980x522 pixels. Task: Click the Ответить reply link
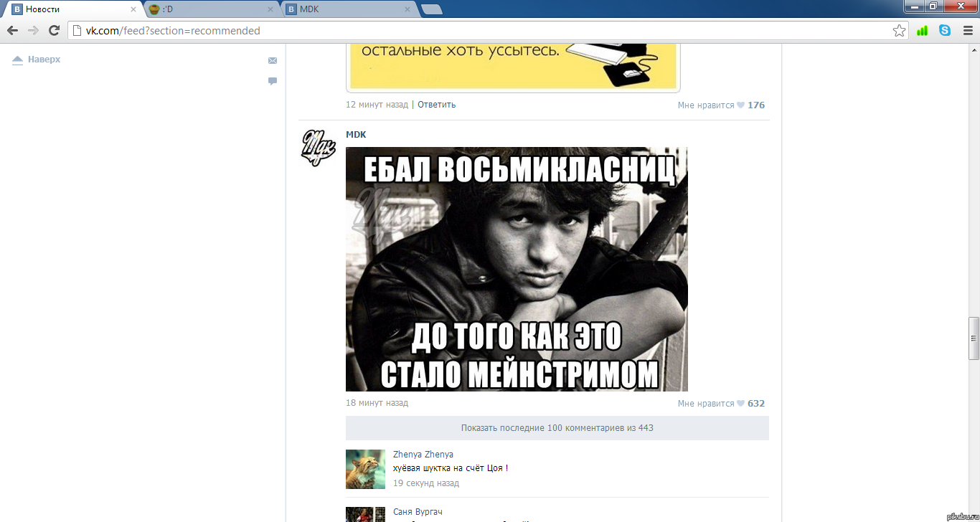[x=436, y=105]
